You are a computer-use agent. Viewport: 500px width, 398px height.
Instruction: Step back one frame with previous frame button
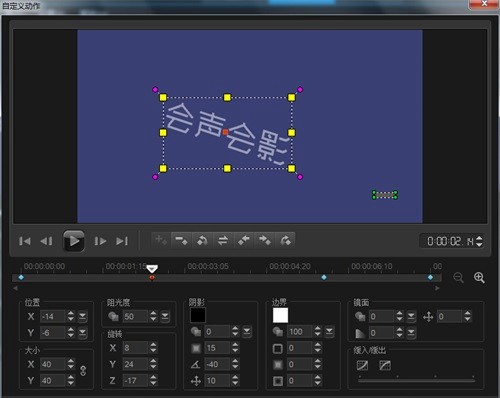(46, 241)
